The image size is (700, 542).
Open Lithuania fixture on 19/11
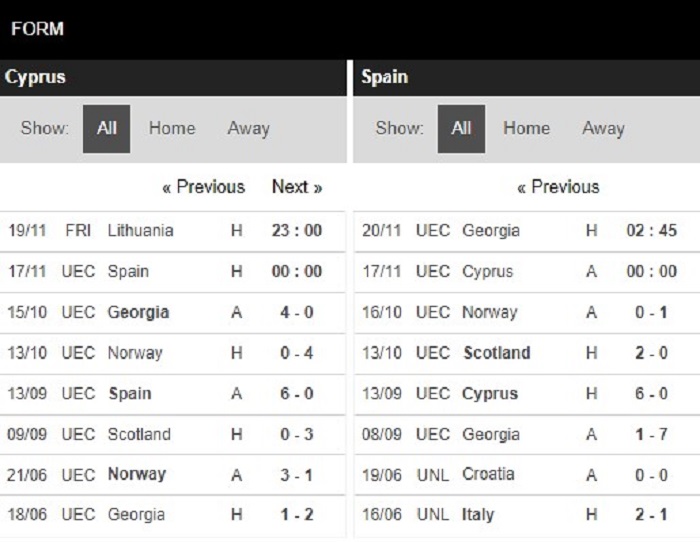tap(173, 231)
